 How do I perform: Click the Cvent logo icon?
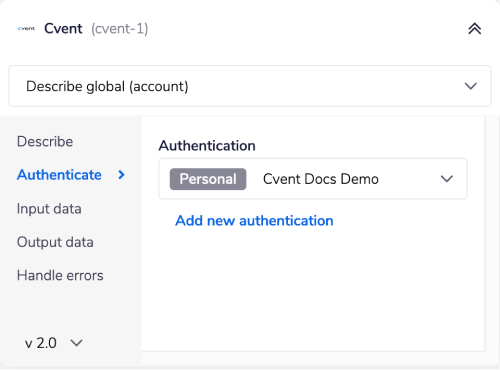(x=26, y=29)
